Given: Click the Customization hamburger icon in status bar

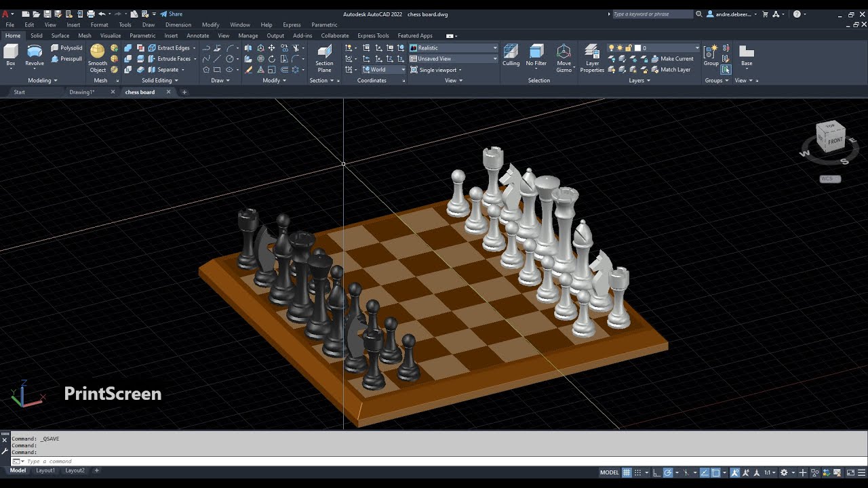Looking at the screenshot, I should coord(861,472).
